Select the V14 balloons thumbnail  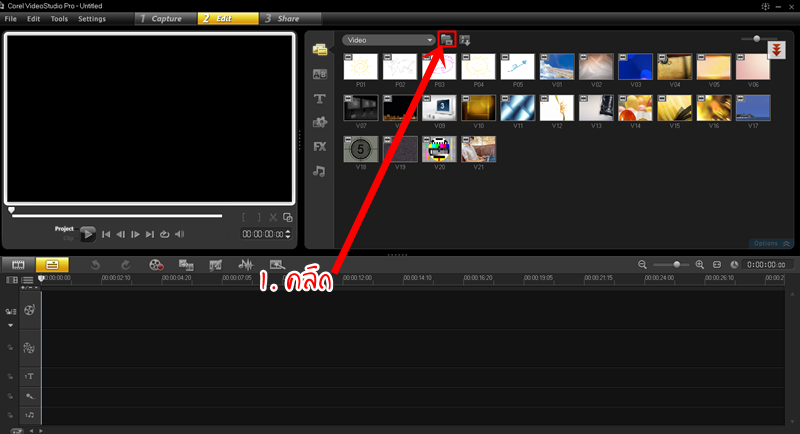point(635,108)
